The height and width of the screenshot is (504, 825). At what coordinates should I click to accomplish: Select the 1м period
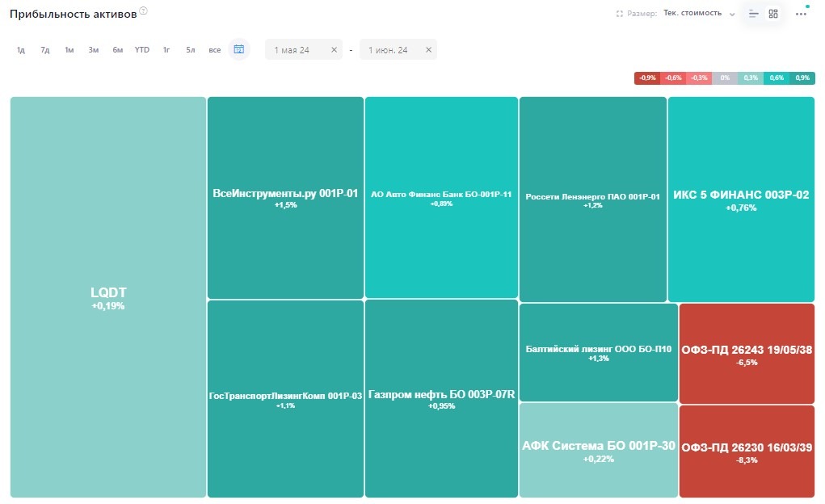(69, 50)
